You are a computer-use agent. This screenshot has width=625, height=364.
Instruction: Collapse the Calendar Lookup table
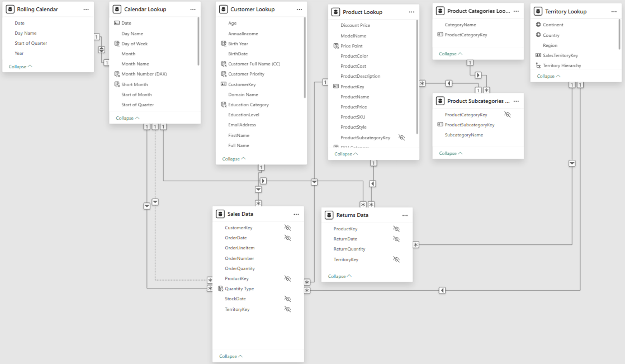click(x=127, y=118)
